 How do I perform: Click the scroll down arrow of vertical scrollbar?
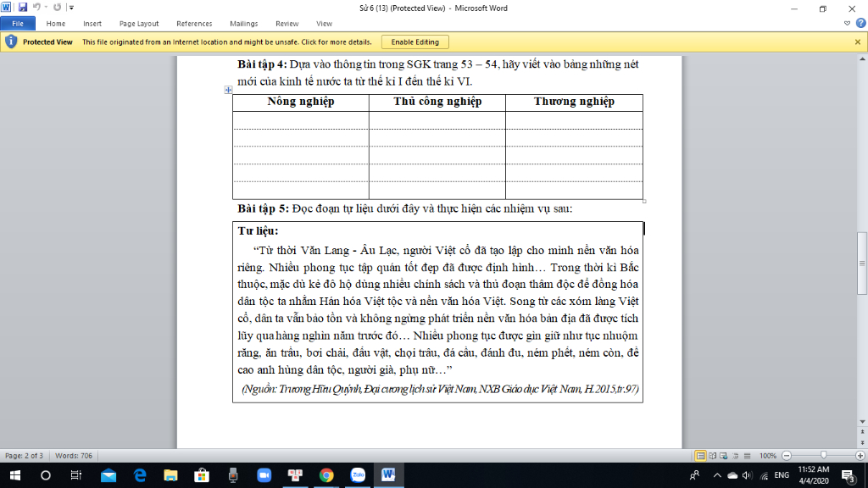(862, 422)
